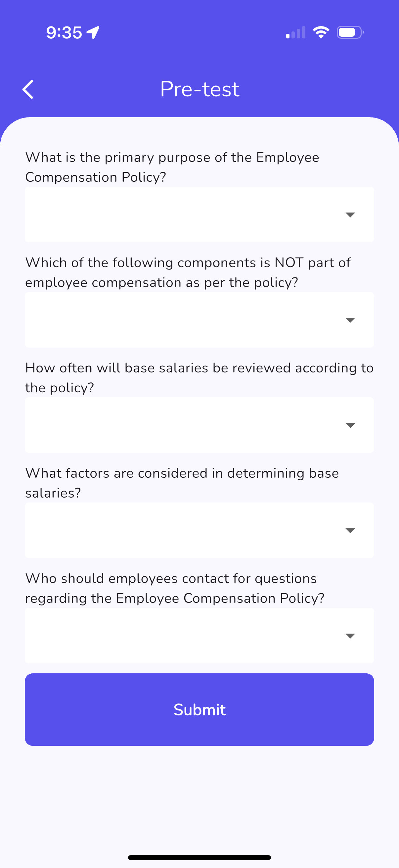This screenshot has width=399, height=868.
Task: Tap the home indicator bar at the bottom
Action: (x=199, y=857)
